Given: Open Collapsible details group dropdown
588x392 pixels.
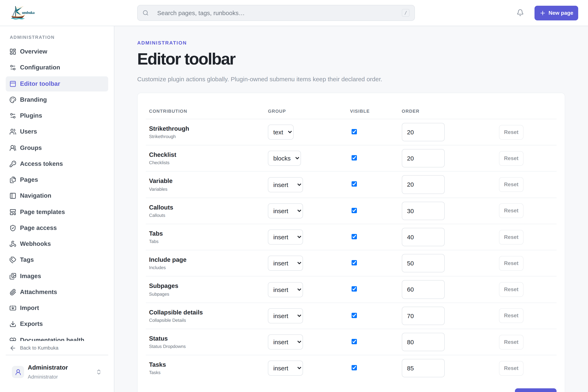Looking at the screenshot, I should point(285,316).
